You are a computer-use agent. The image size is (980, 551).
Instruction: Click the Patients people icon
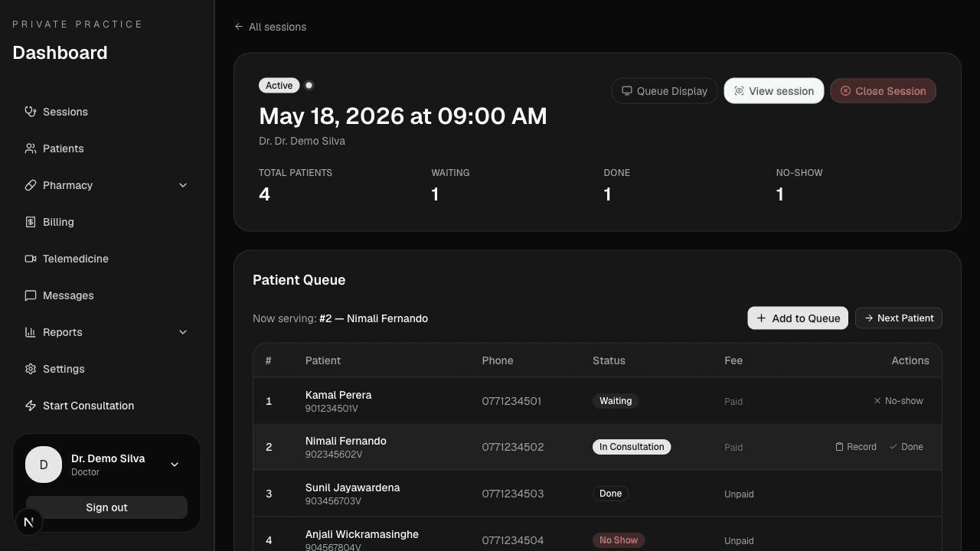pyautogui.click(x=31, y=148)
